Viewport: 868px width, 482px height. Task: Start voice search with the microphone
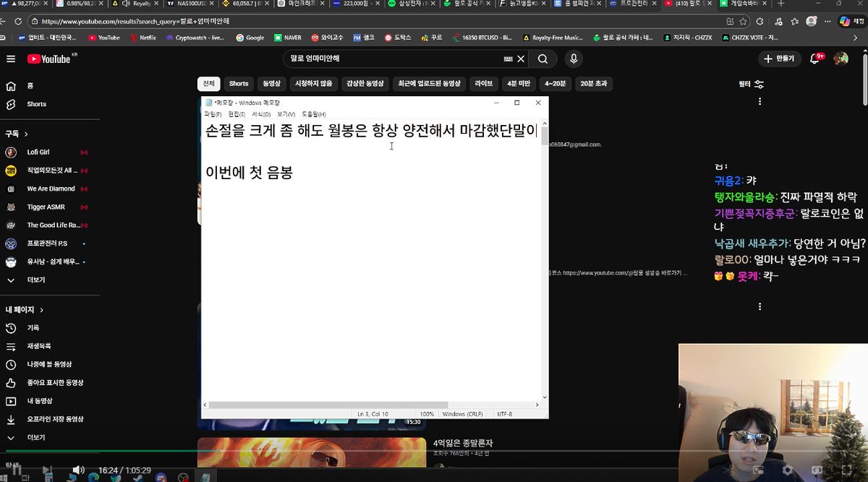pyautogui.click(x=574, y=59)
